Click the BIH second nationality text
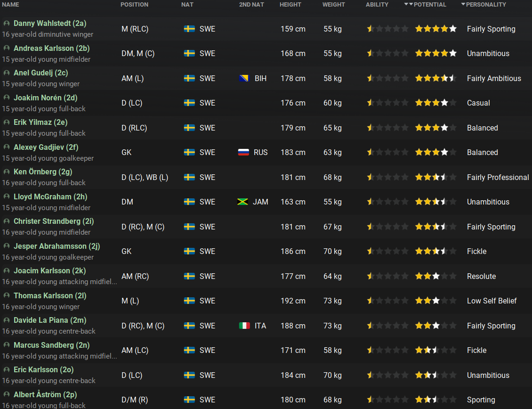The height and width of the screenshot is (409, 532). [260, 79]
